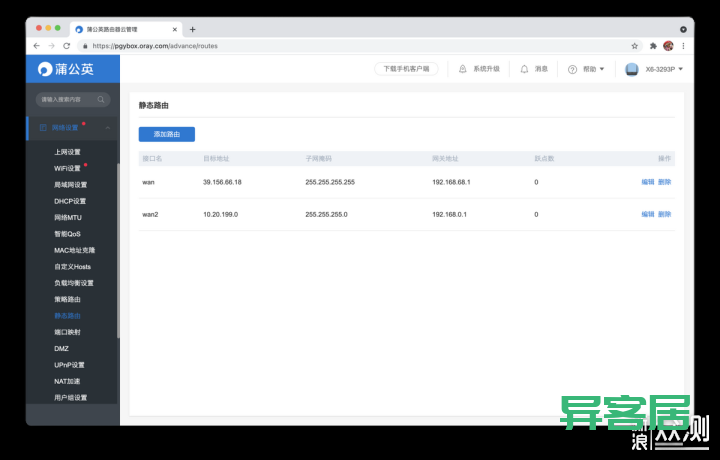Click the sidebar search magnifier icon

(101, 99)
